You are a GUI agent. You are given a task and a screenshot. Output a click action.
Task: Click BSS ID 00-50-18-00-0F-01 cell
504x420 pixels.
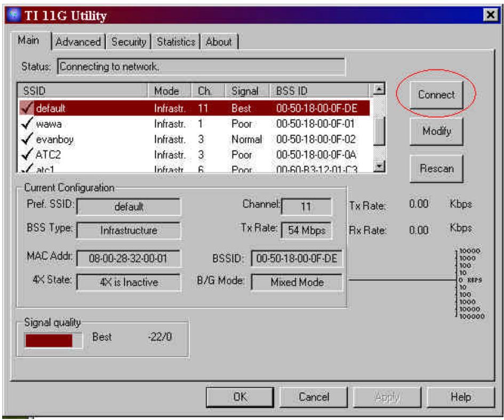(315, 123)
